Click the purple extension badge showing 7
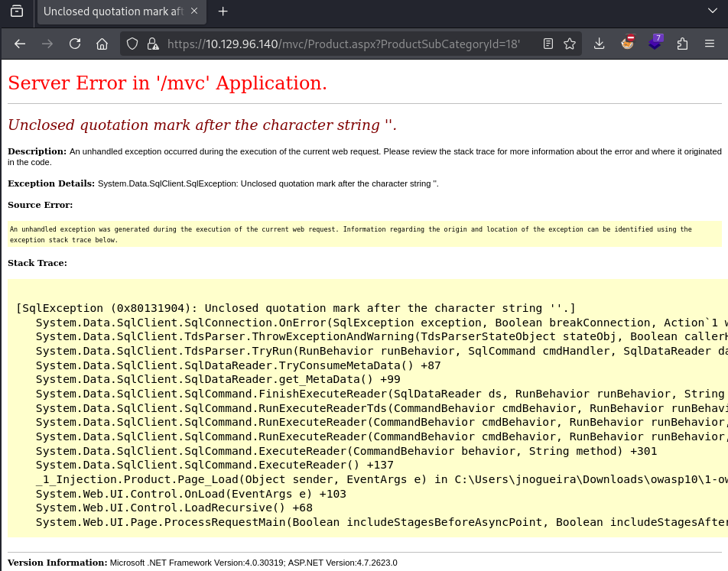The width and height of the screenshot is (728, 571). pos(655,44)
